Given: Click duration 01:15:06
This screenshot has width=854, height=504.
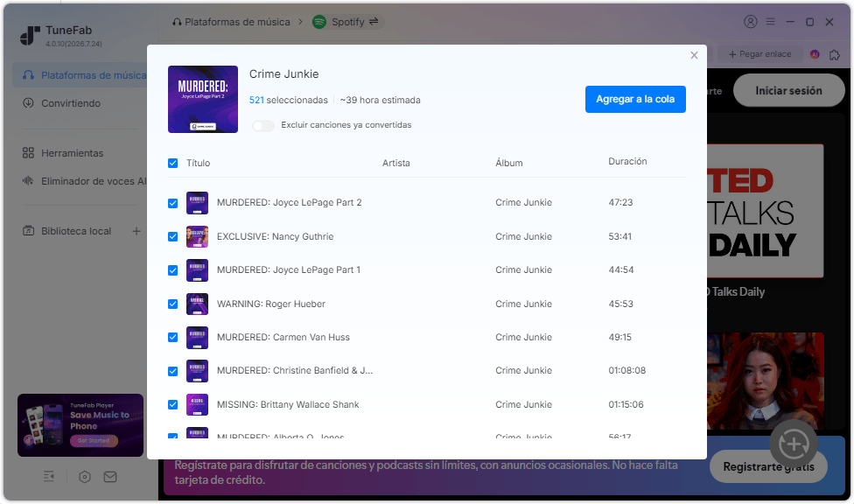Looking at the screenshot, I should (626, 404).
